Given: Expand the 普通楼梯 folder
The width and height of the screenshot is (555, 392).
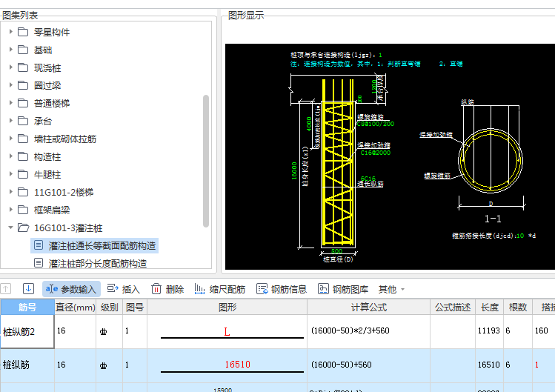Looking at the screenshot, I should point(10,103).
